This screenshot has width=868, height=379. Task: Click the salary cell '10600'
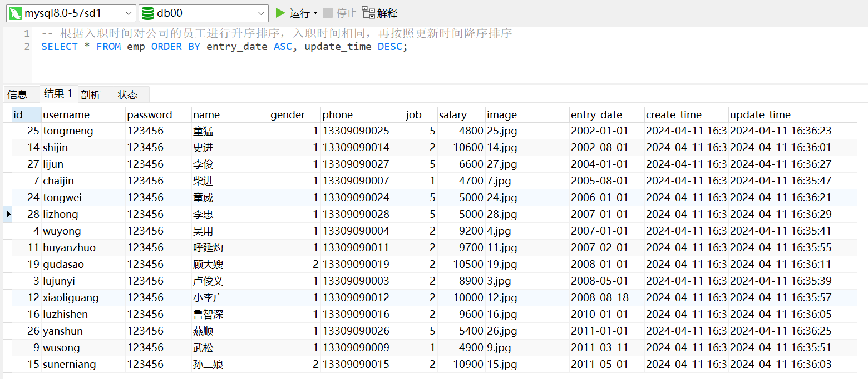point(461,148)
